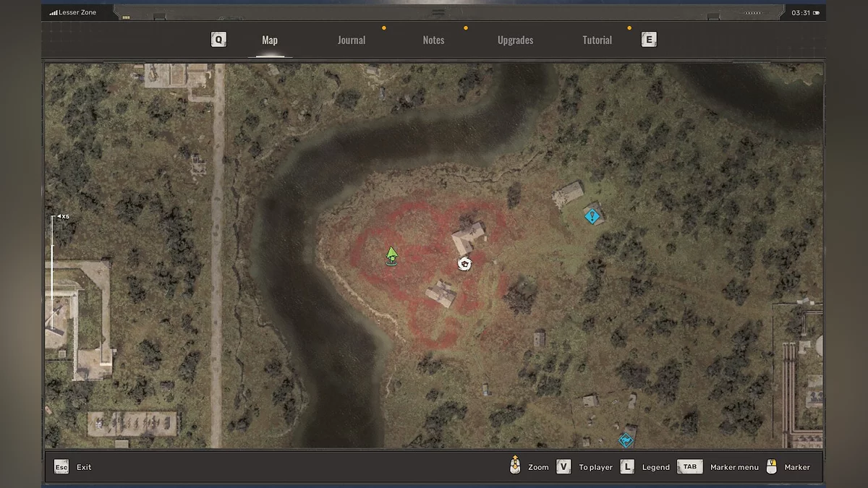
Task: Click the Marker label
Action: tap(797, 467)
